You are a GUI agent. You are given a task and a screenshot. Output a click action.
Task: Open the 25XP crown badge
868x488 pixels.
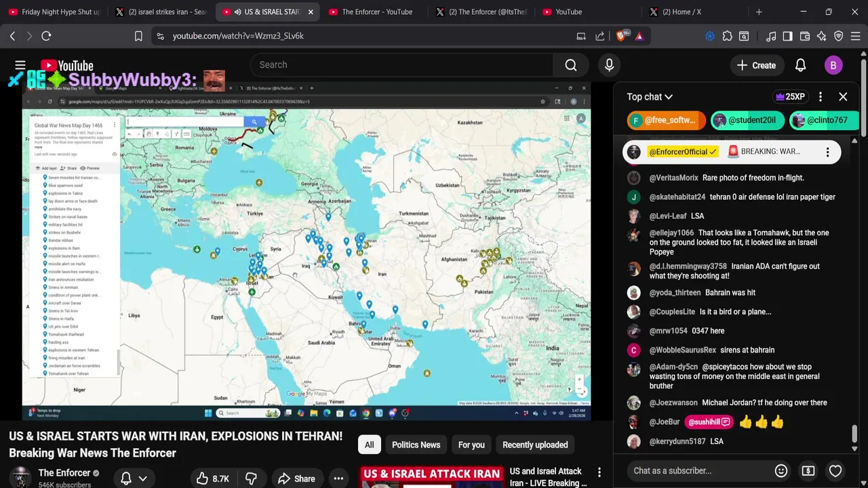pyautogui.click(x=789, y=97)
